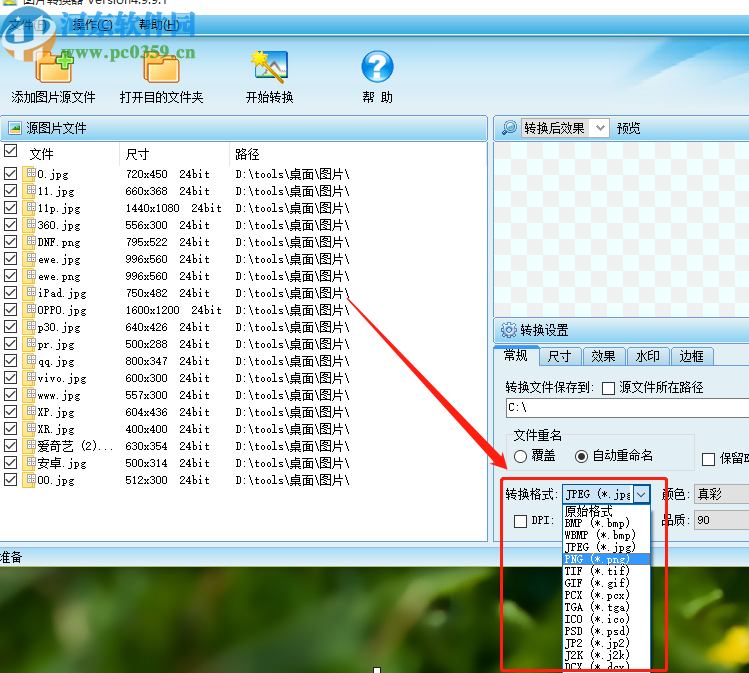Click file icon of vivo.jpg
This screenshot has width=749, height=673.
(x=31, y=378)
